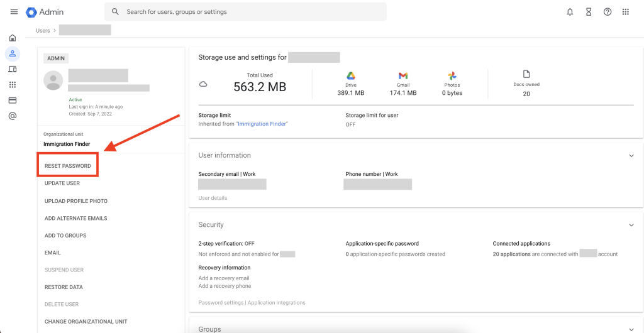Open the main hamburger menu

[14, 12]
